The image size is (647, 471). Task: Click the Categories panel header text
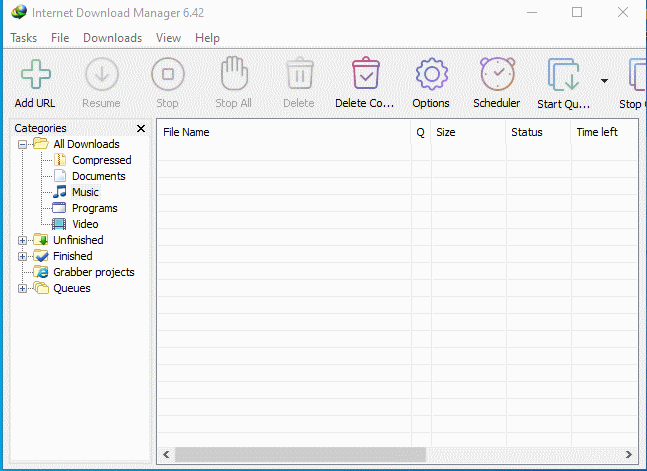coord(40,128)
